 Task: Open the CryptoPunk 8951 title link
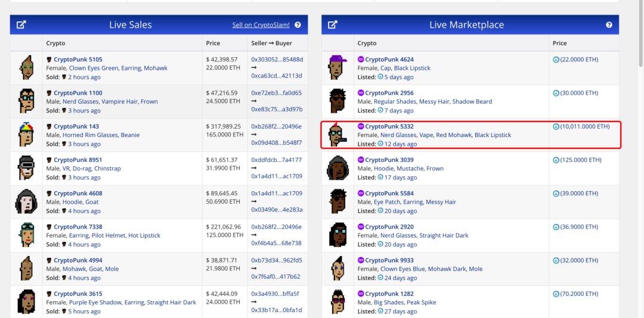(x=78, y=160)
